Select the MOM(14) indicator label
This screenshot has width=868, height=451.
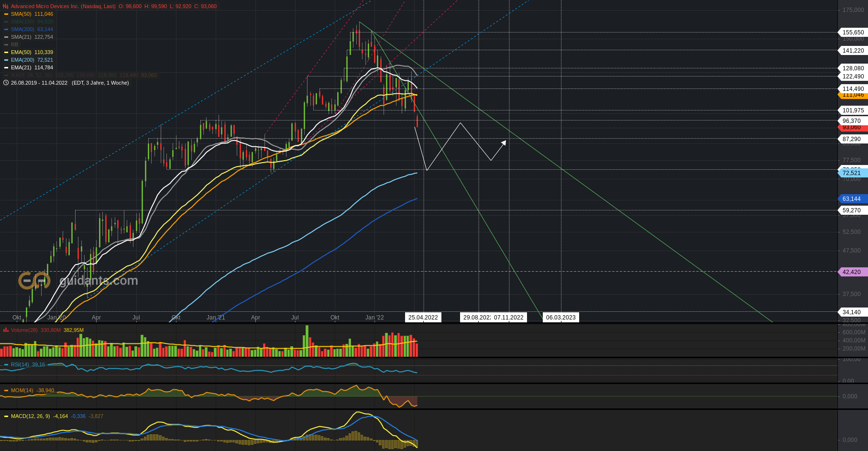[22, 390]
